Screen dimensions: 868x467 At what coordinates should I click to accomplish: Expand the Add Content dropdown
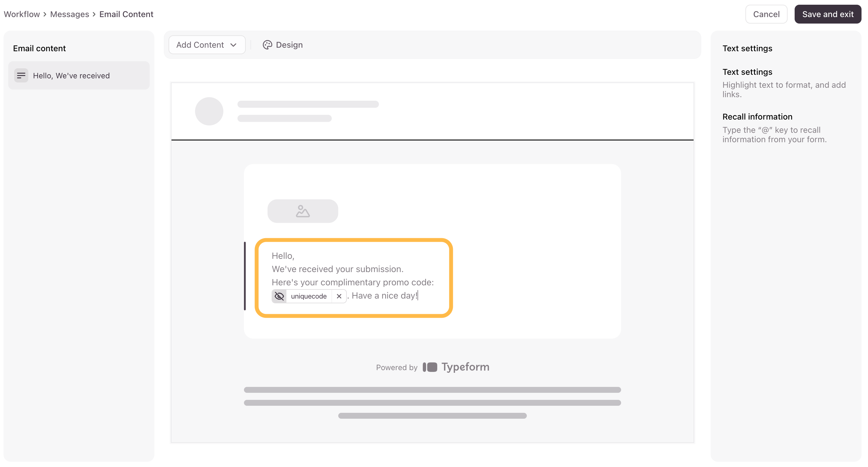coord(207,45)
